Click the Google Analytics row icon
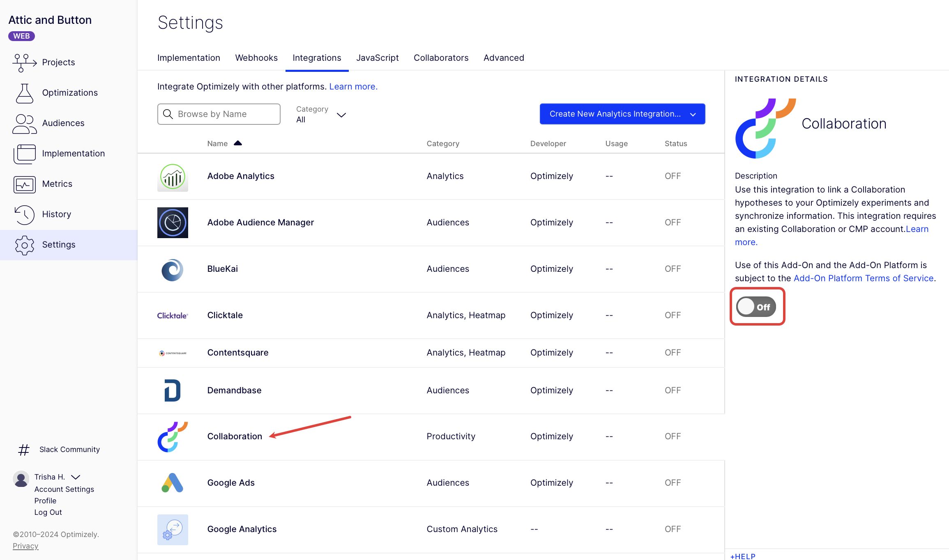The height and width of the screenshot is (560, 949). (x=173, y=530)
